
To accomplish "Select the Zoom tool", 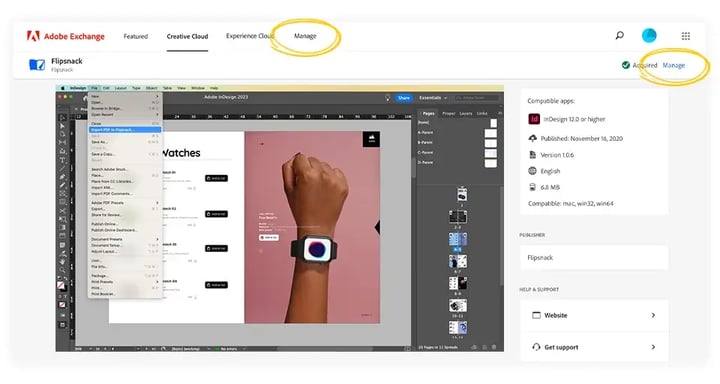I will click(62, 270).
